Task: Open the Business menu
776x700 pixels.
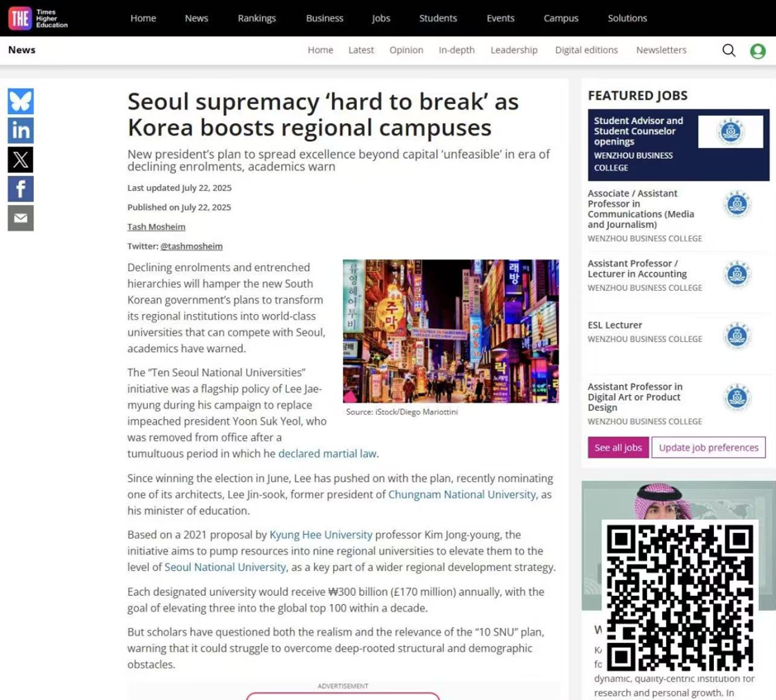Action: 325,18
